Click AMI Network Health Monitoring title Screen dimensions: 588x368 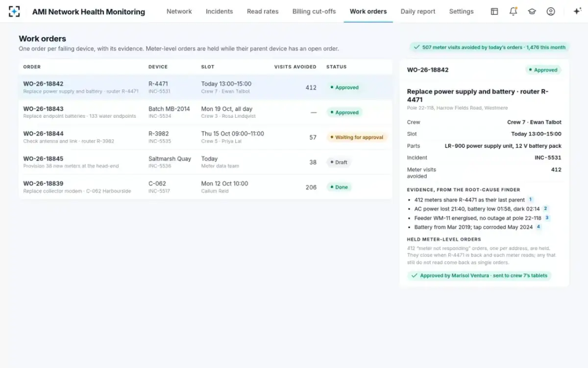pos(89,12)
